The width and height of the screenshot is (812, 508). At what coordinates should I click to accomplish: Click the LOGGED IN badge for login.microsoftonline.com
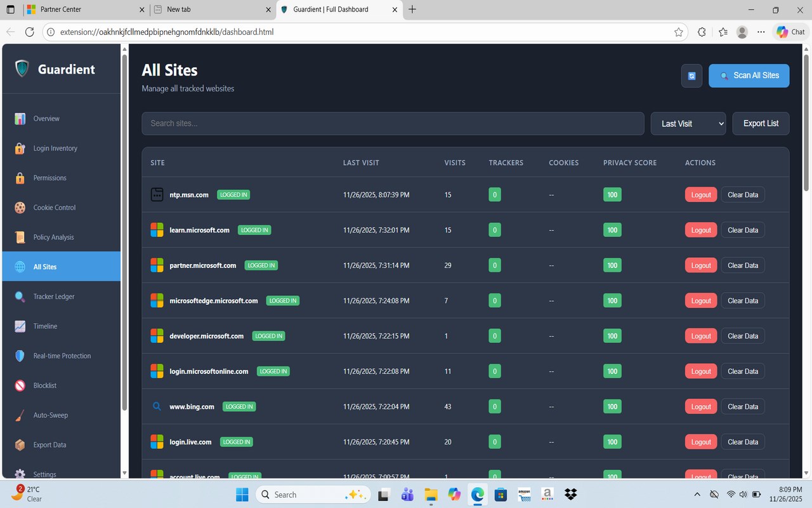[x=273, y=371]
